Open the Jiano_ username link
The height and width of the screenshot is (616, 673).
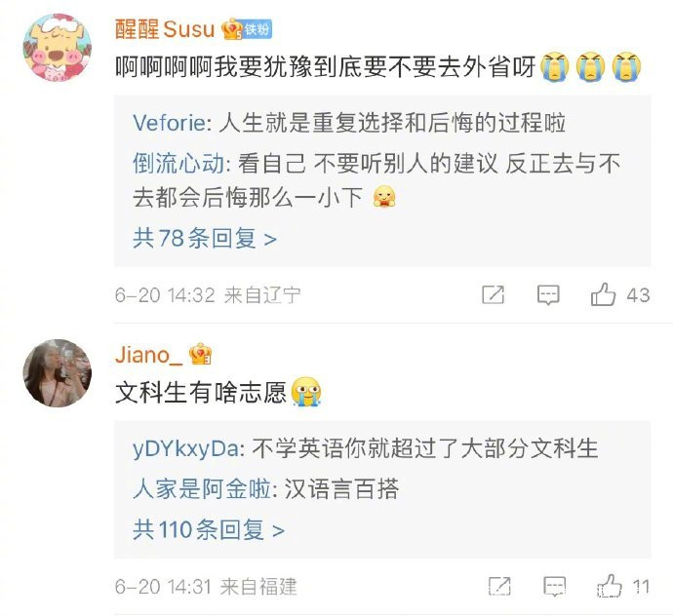click(148, 355)
